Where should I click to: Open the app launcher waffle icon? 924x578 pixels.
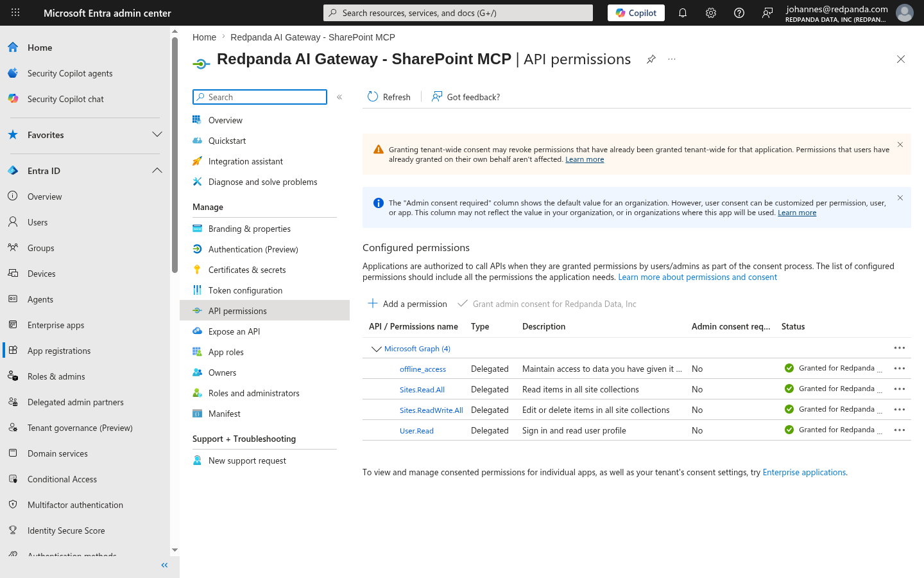pos(15,13)
